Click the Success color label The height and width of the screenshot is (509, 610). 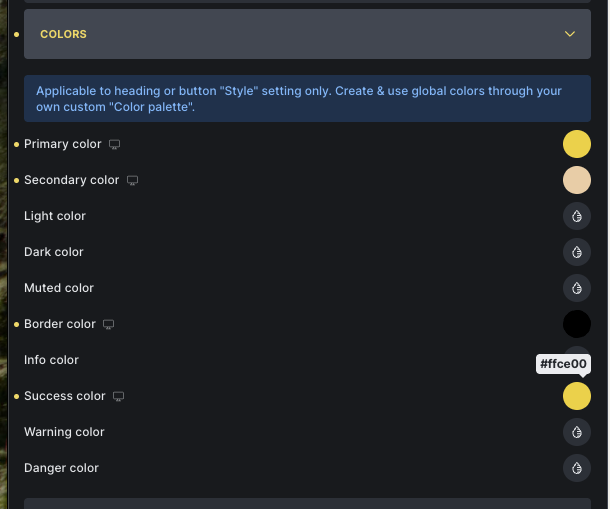(65, 396)
